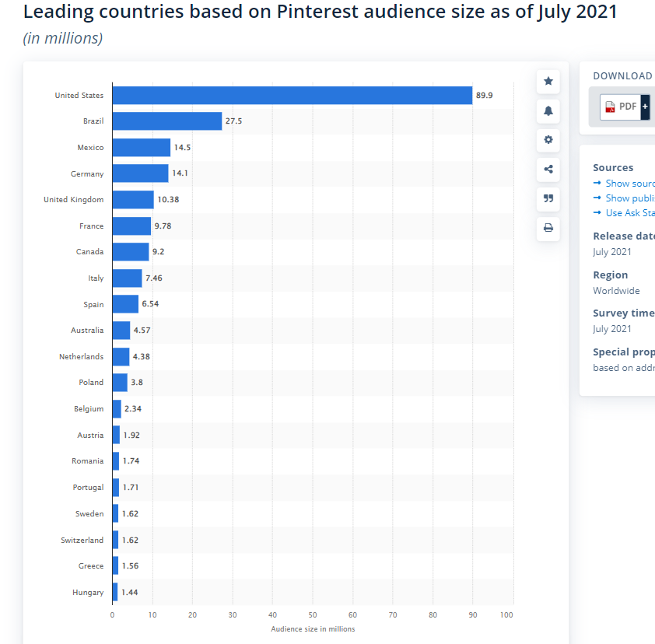
Task: Click 'July 2021' under Release date
Action: tap(612, 252)
